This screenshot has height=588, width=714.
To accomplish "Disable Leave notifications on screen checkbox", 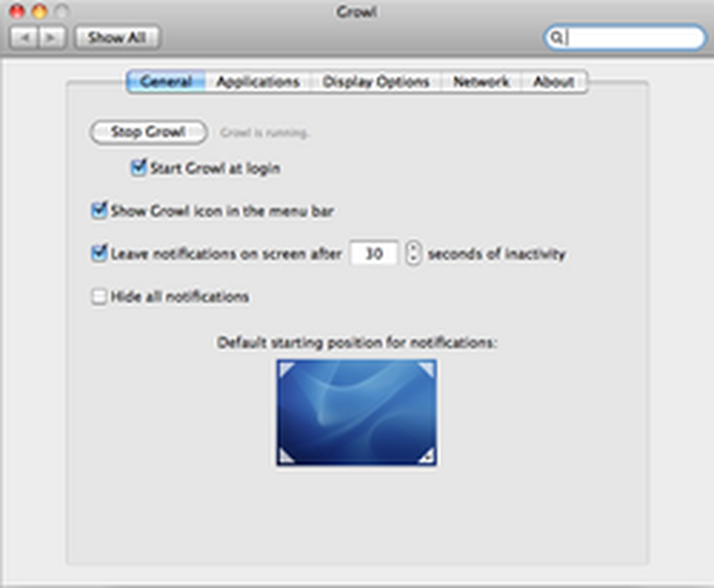I will (99, 253).
